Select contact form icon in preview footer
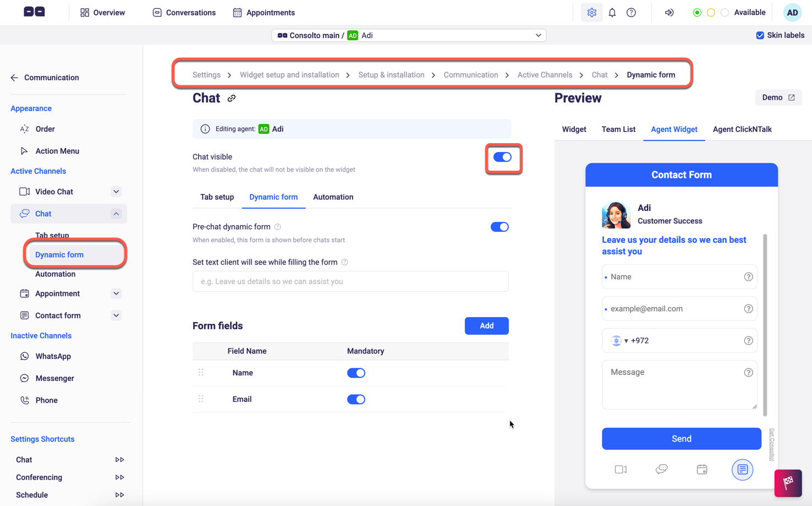 tap(742, 470)
